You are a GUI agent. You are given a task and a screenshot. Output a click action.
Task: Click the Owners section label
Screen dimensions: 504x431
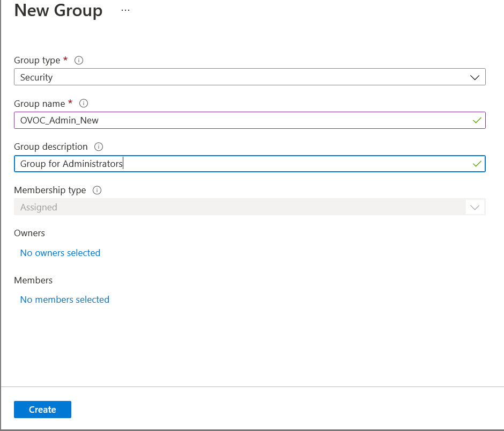(29, 233)
